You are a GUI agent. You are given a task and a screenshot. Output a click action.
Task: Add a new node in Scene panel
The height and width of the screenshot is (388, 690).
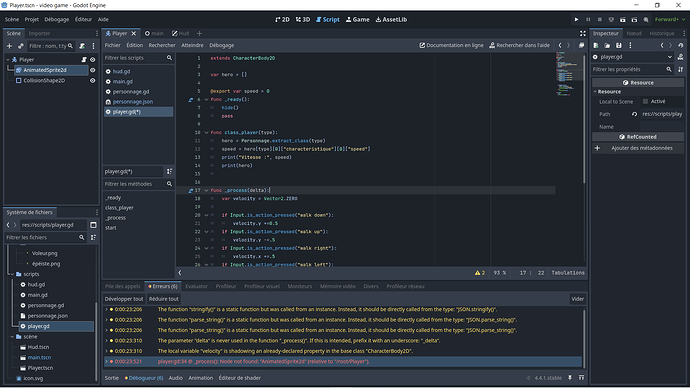(x=9, y=46)
